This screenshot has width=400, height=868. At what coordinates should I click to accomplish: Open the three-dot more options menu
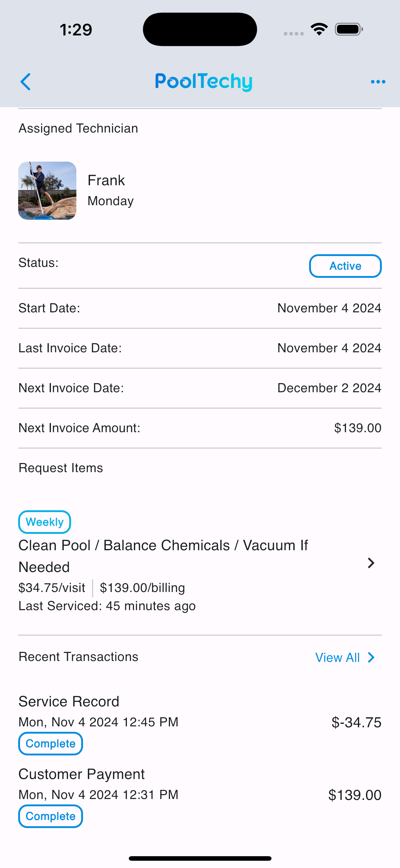tap(378, 82)
